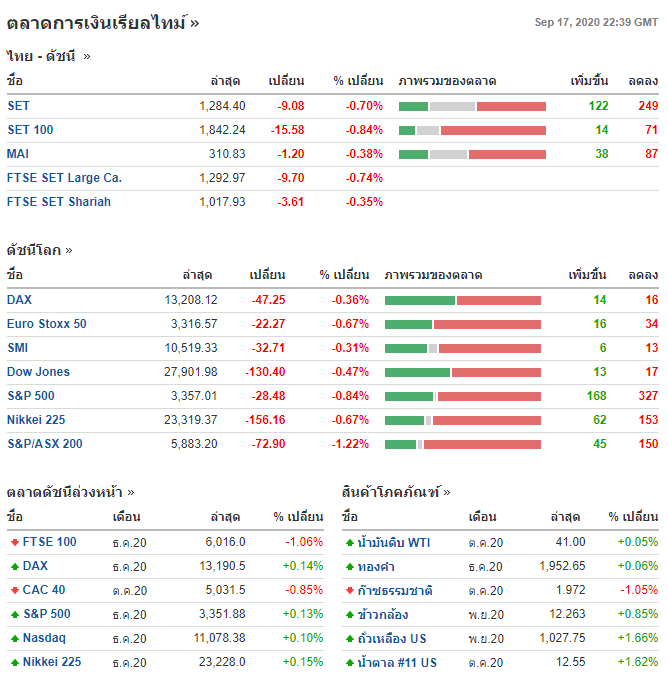This screenshot has height=690, width=668.
Task: Click the green up arrow beside ข้าวกล้อง
Action: [349, 614]
